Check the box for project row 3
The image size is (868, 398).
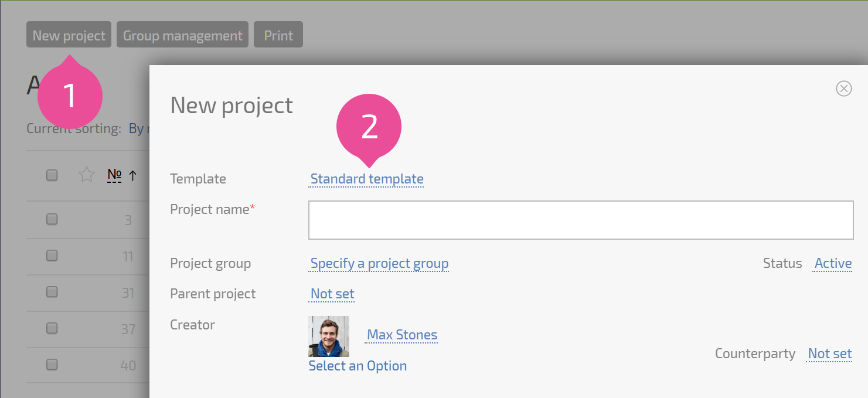[x=52, y=219]
